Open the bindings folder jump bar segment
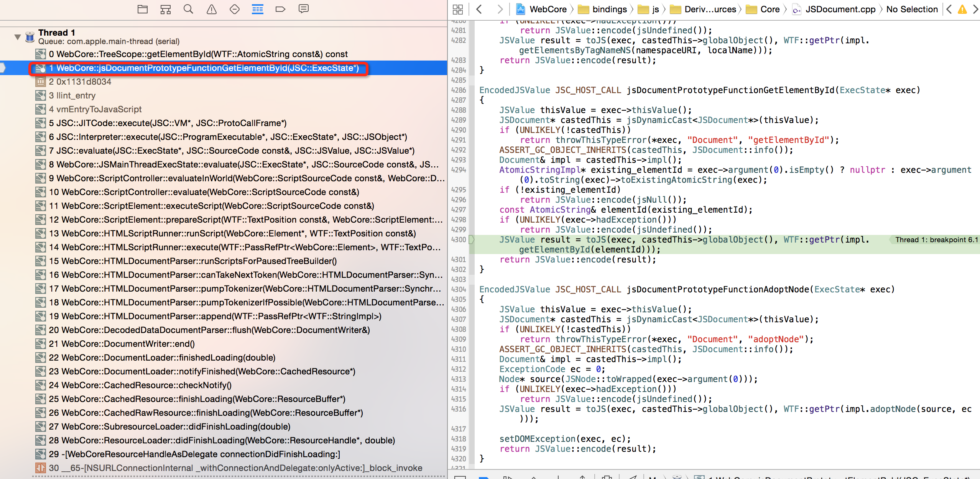Screen dimensions: 980x479 (602, 9)
